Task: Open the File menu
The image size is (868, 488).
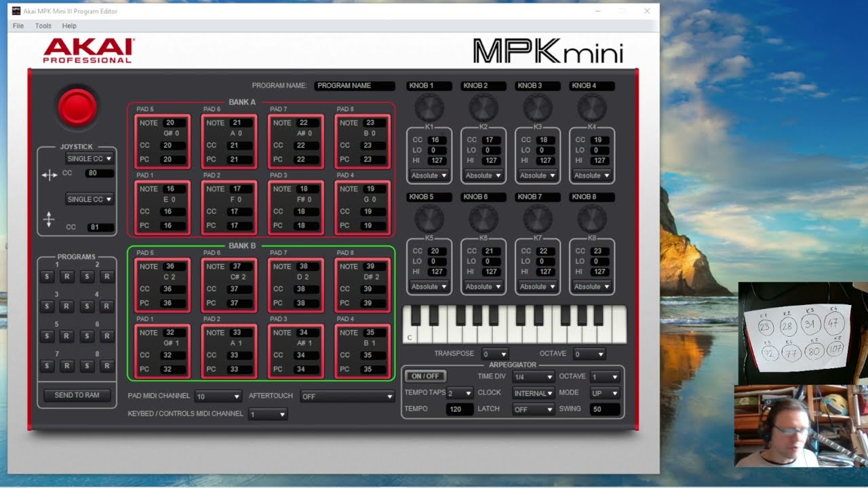Action: point(18,26)
